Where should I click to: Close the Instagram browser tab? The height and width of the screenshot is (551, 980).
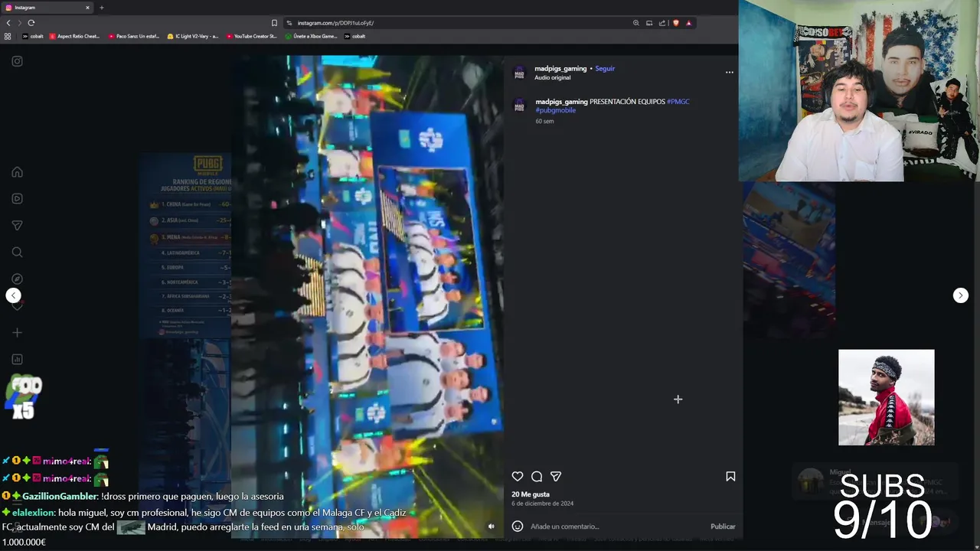pyautogui.click(x=87, y=8)
